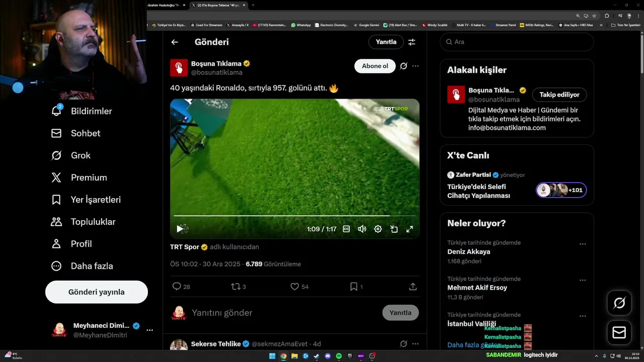Close the X Boşuna Tıklama browser tab

tap(244, 5)
